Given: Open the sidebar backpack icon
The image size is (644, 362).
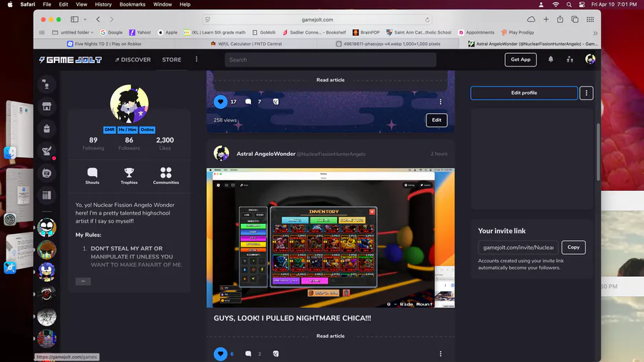Looking at the screenshot, I should (x=47, y=129).
